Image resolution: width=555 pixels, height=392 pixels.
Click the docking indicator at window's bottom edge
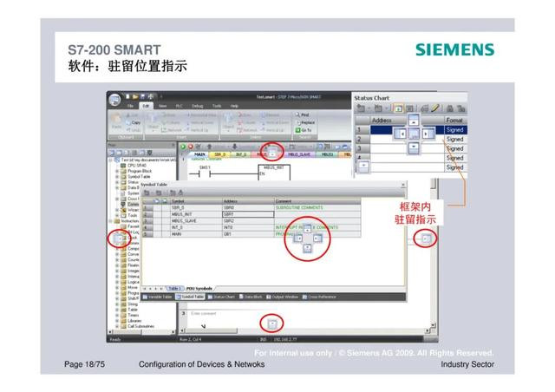[x=271, y=323]
